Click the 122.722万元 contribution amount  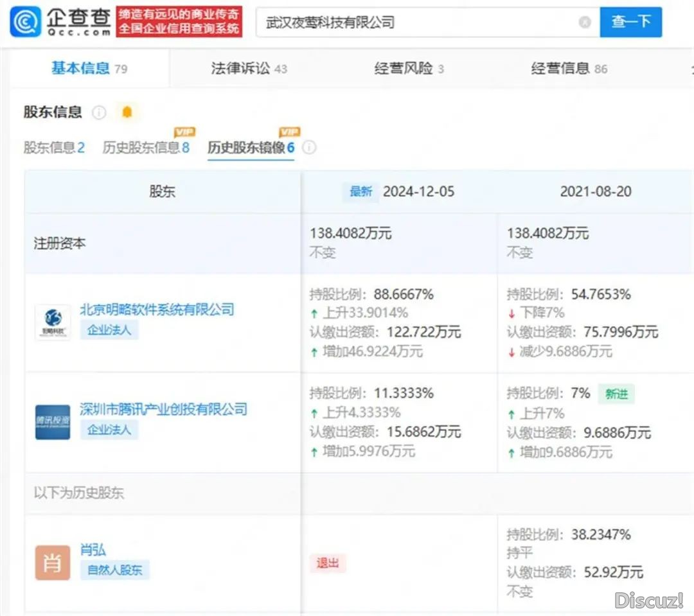click(x=424, y=332)
